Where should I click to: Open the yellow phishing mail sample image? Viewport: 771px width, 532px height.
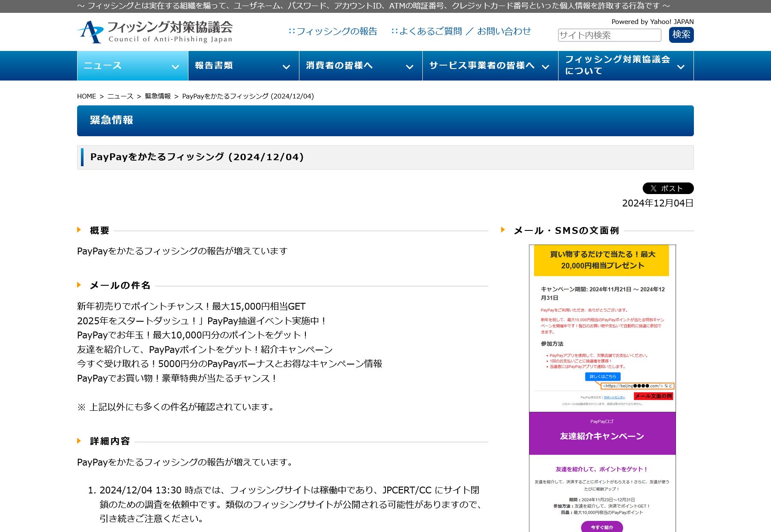pyautogui.click(x=602, y=328)
